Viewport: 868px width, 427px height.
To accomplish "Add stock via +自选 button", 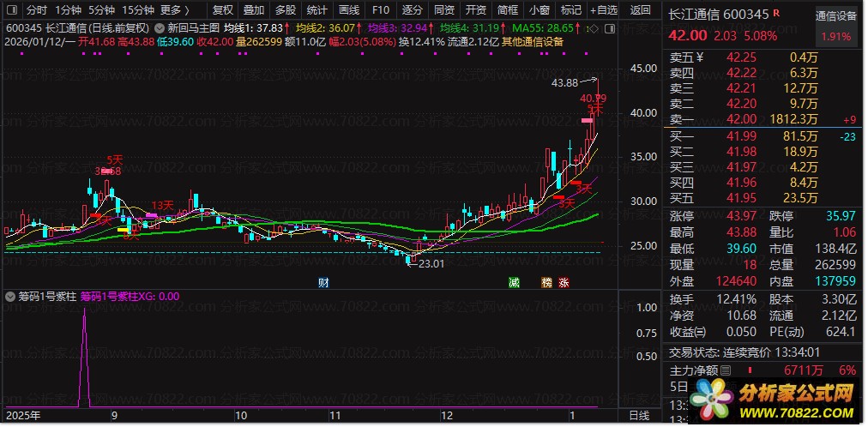I will (x=603, y=10).
